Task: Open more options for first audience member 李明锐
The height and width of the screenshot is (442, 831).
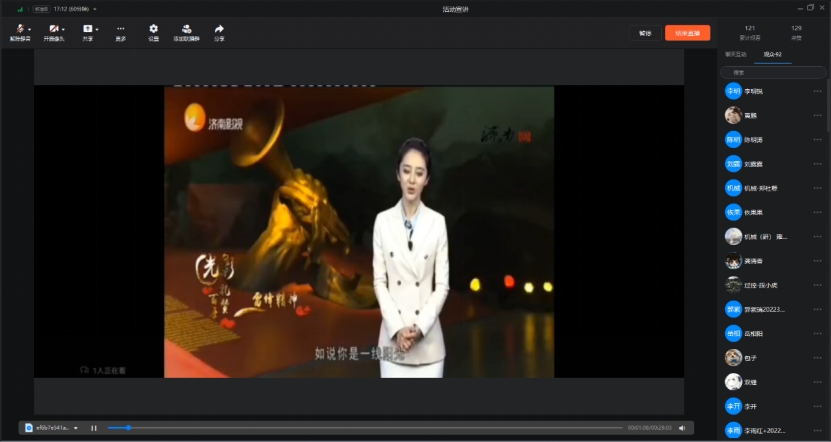Action: pos(817,91)
